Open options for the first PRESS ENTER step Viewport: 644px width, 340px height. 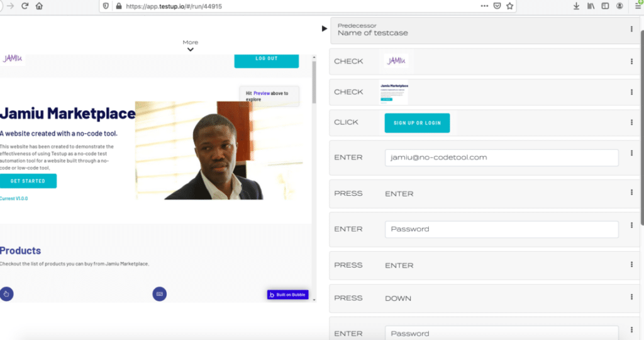(x=631, y=192)
